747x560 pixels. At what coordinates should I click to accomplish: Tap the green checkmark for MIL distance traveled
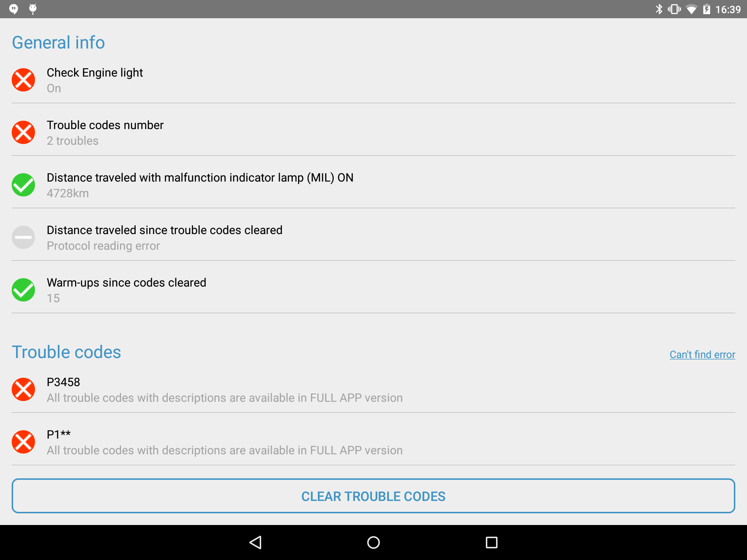click(23, 185)
